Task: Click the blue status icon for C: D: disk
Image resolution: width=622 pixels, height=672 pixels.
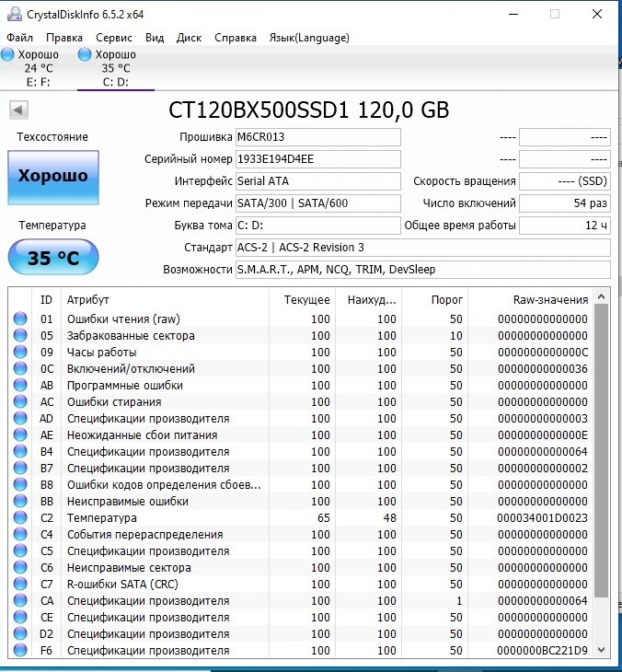Action: (x=85, y=54)
